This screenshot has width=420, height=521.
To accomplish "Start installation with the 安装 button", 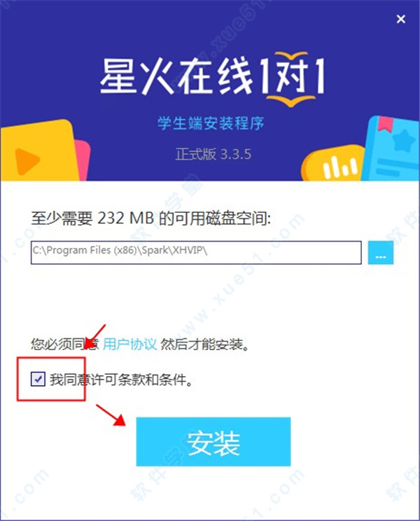I will (213, 442).
